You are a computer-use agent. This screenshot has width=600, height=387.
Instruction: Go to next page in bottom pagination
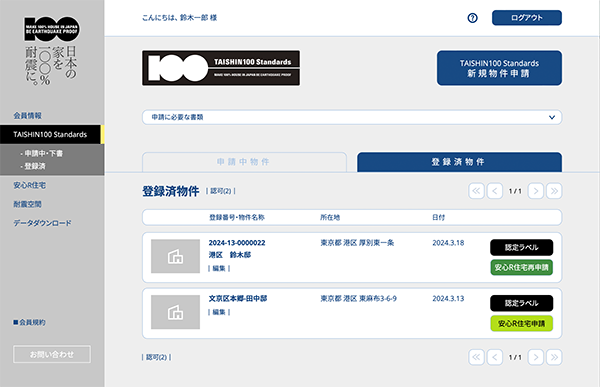point(536,357)
